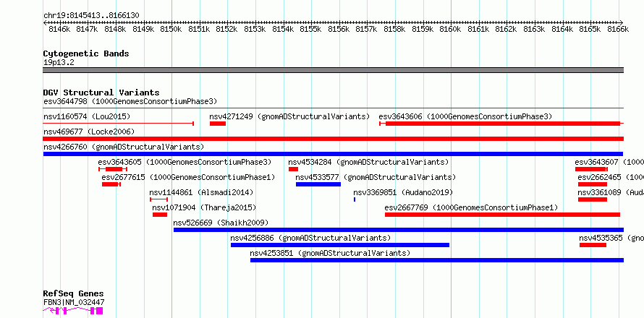Viewport: 644px width, 318px height.
Task: Click the 19p13.2 band label
Action: pos(59,63)
